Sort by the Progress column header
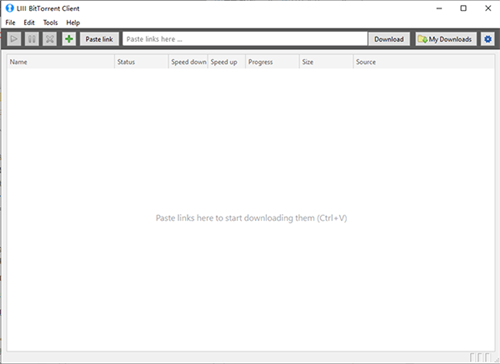Viewport: 500px width, 364px height. 272,62
